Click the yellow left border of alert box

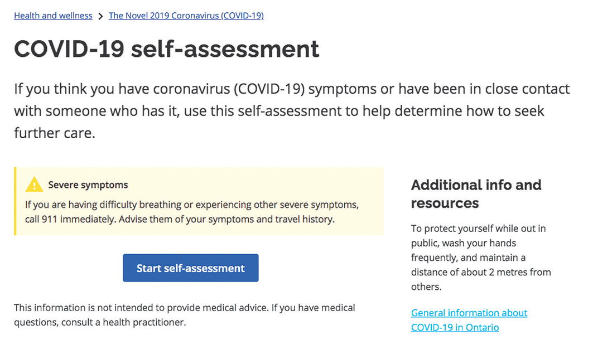15,201
